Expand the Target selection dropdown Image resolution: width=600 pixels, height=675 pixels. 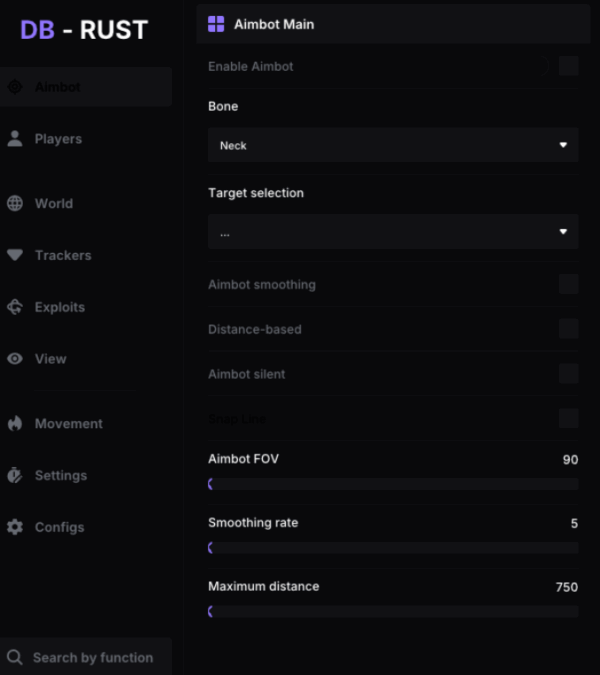(393, 232)
